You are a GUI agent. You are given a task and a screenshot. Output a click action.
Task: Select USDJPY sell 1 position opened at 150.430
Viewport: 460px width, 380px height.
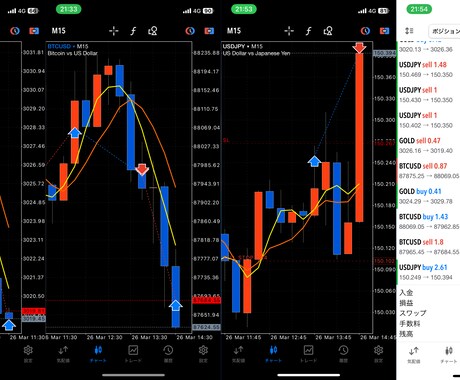pos(428,95)
